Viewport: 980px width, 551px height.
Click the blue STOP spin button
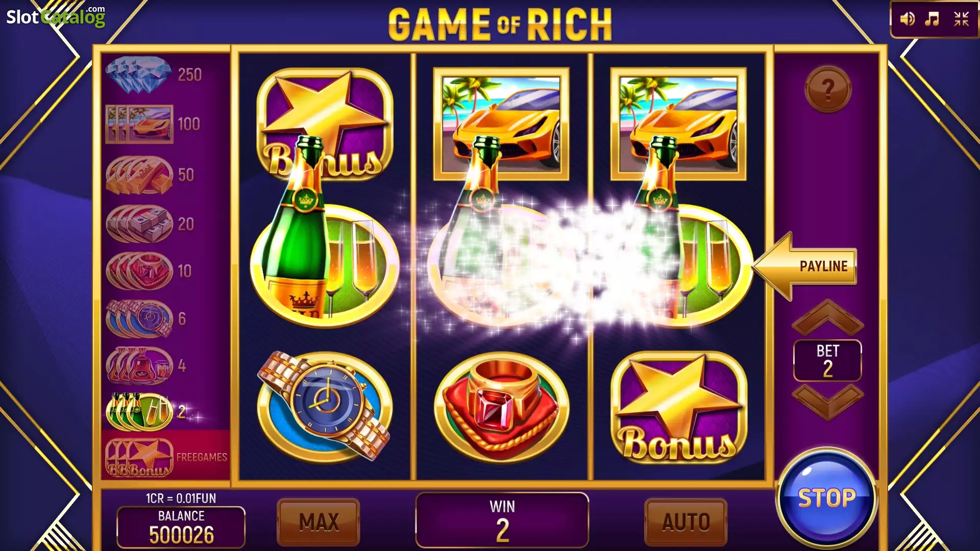click(x=826, y=498)
